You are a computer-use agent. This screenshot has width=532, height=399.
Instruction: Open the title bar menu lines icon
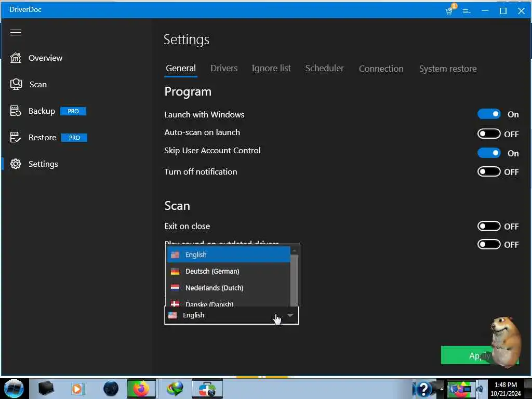coord(467,11)
